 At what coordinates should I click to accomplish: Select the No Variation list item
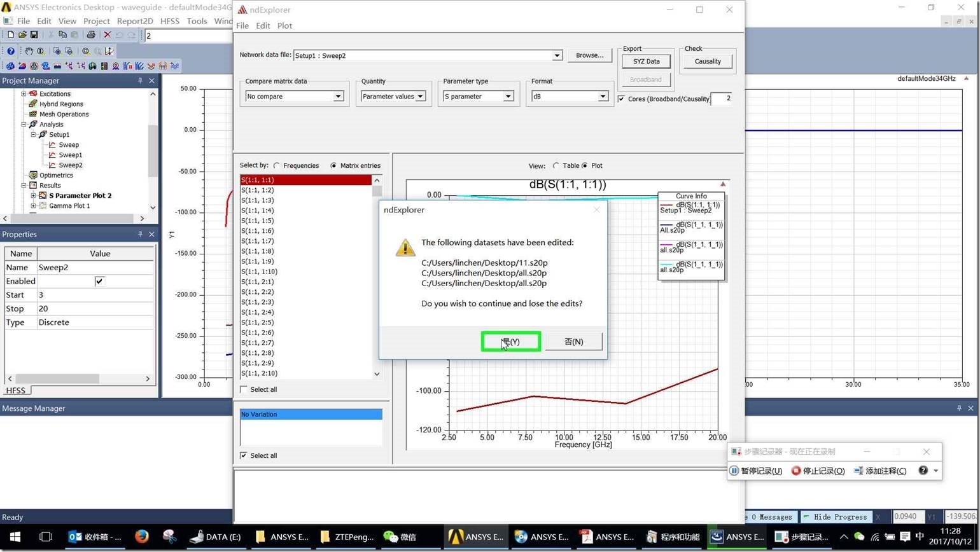pos(311,415)
